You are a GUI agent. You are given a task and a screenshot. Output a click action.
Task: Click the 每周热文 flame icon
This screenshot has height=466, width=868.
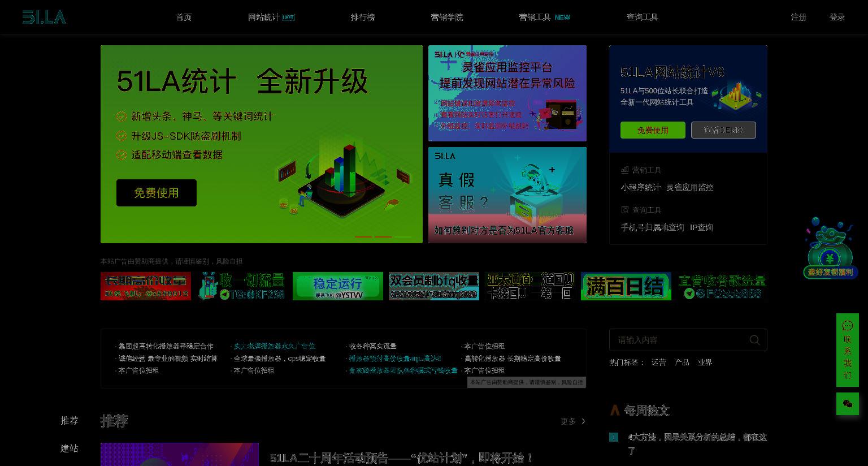click(x=615, y=410)
